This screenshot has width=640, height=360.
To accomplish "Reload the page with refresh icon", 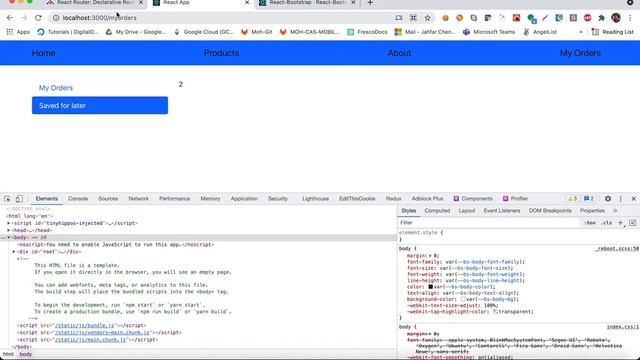I will pyautogui.click(x=38, y=18).
